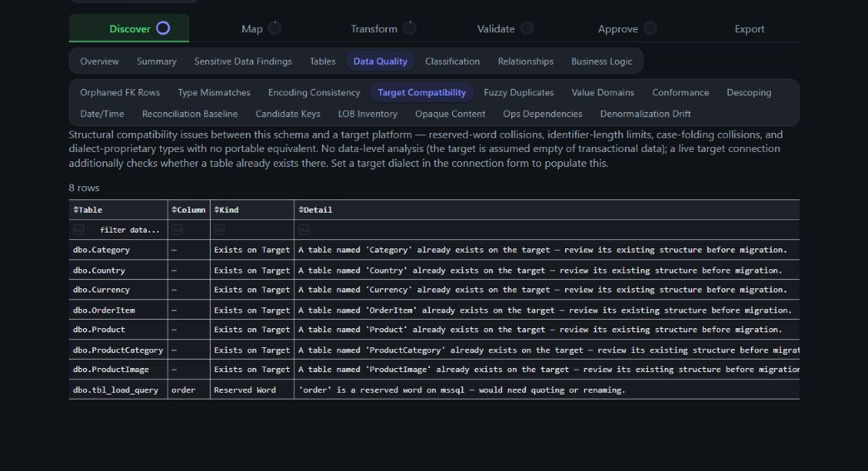Toggle case-match icon in Kind filter
868x471 pixels.
pos(219,229)
